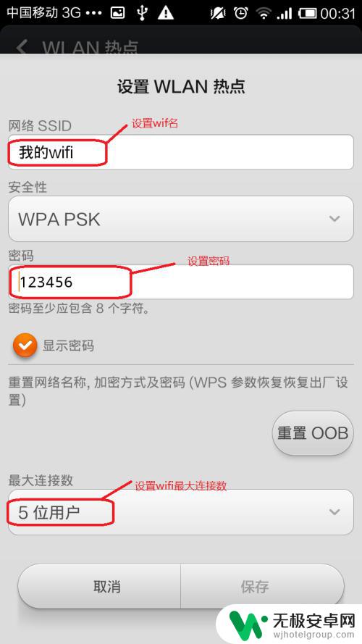Tap the USB connection icon in status bar
Image resolution: width=362 pixels, height=644 pixels.
pos(142,13)
